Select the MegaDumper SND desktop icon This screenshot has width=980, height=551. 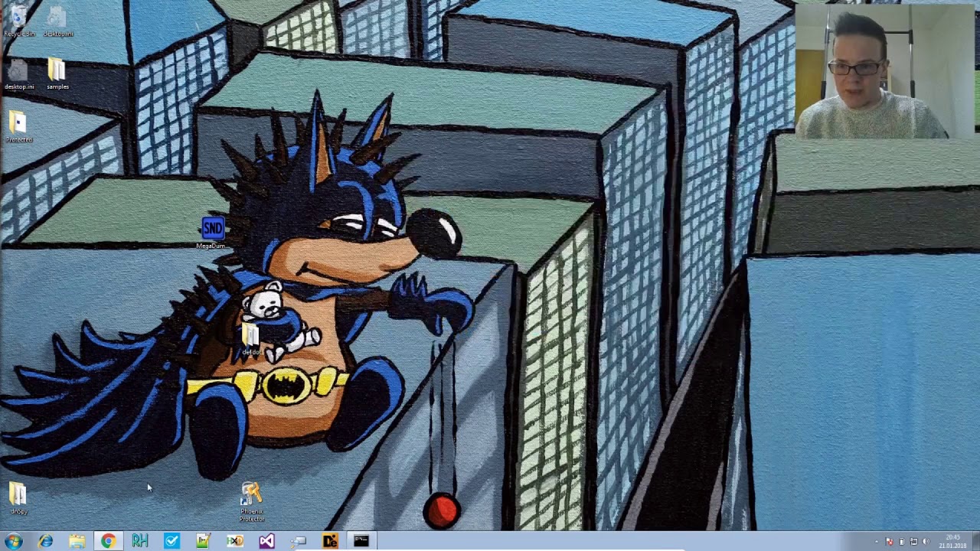click(212, 233)
